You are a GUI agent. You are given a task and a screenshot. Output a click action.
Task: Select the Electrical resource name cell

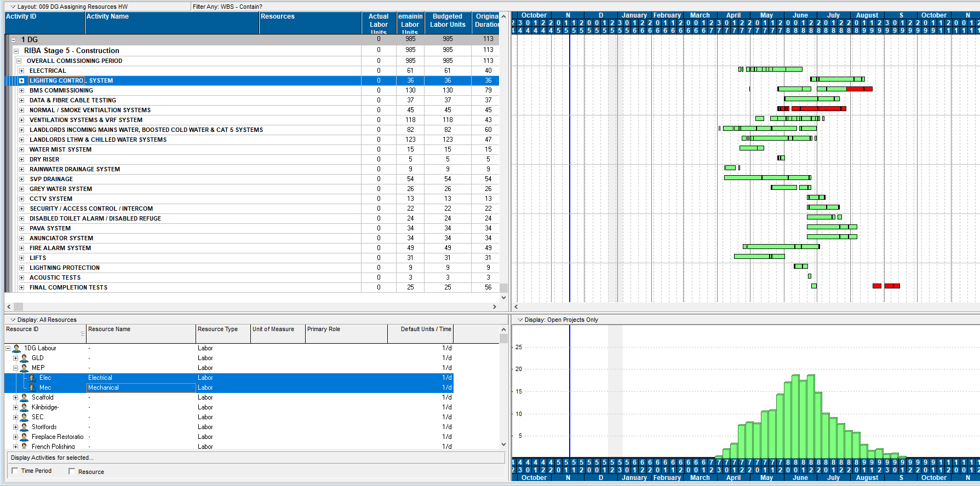141,378
